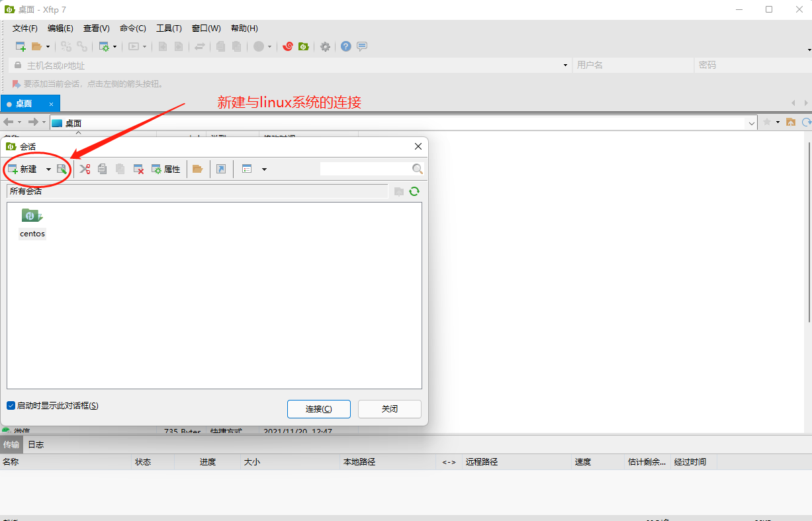Click the 本地路径 column header
812x521 pixels.
pos(388,462)
